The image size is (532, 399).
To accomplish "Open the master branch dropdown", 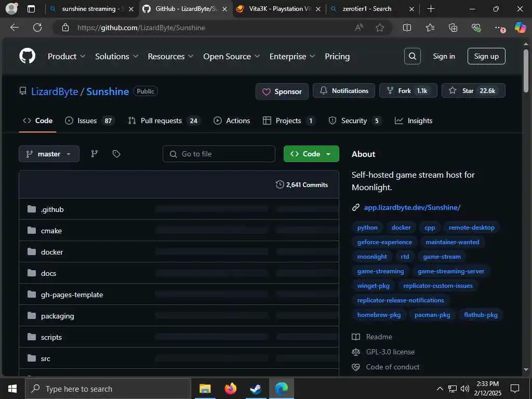I will [49, 154].
